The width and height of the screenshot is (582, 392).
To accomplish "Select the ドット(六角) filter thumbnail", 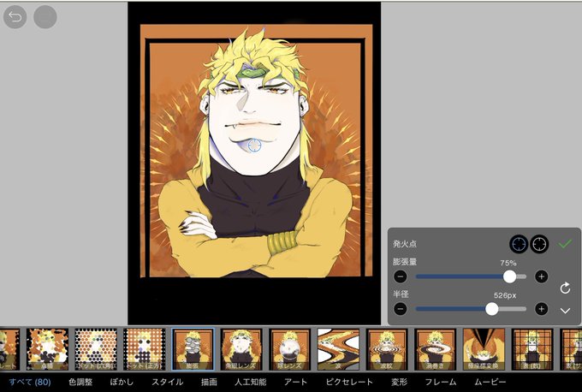I will 96,349.
